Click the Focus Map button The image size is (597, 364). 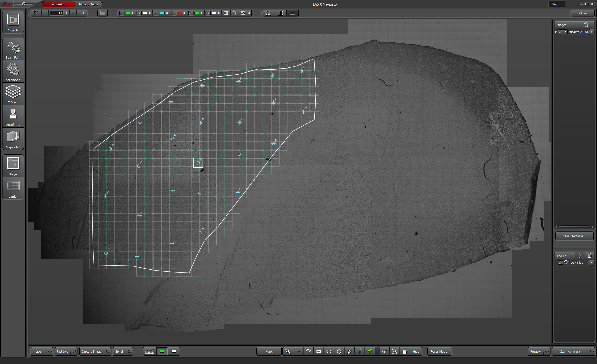pyautogui.click(x=439, y=351)
